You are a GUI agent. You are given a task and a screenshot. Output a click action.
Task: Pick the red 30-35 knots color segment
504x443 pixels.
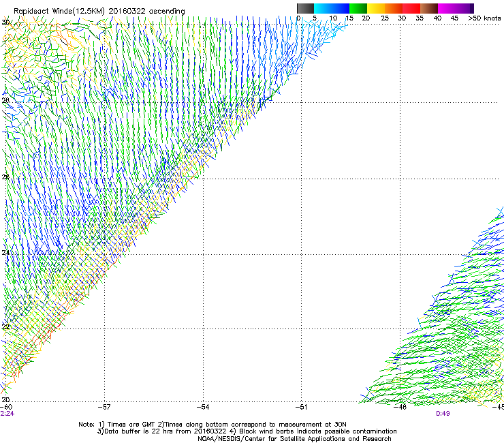411,8
